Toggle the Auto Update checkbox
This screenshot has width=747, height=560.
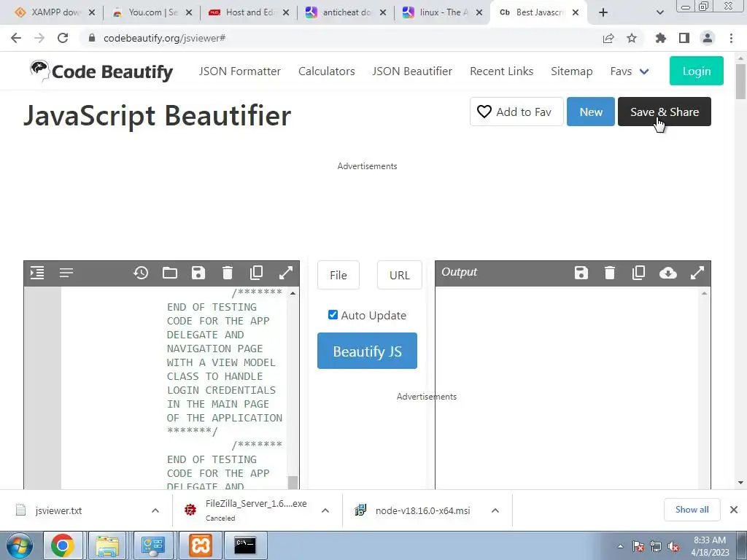(x=333, y=315)
